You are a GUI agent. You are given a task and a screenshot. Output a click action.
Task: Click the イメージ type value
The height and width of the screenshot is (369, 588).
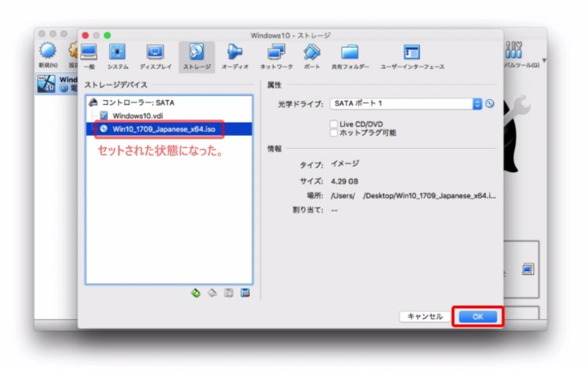345,164
